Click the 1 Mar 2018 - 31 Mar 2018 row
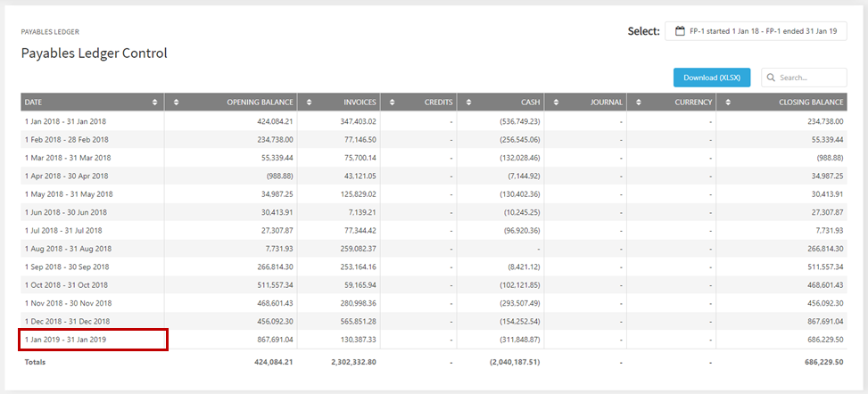 (434, 158)
